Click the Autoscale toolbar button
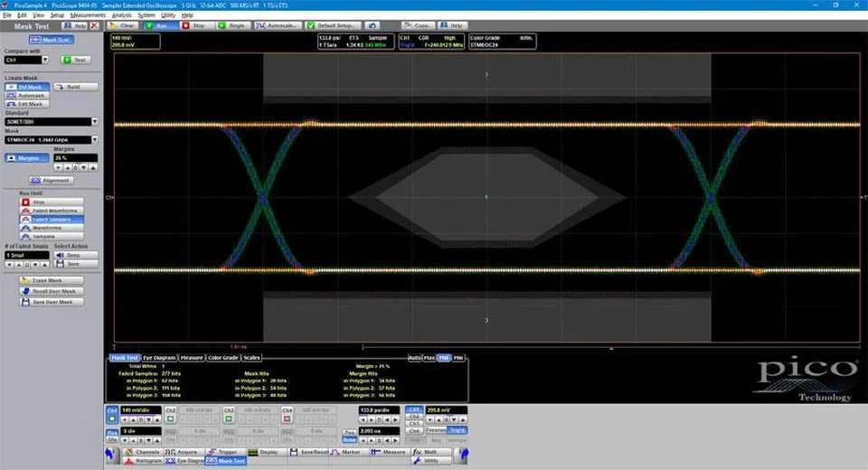Viewport: 868px width, 470px height. pyautogui.click(x=280, y=25)
